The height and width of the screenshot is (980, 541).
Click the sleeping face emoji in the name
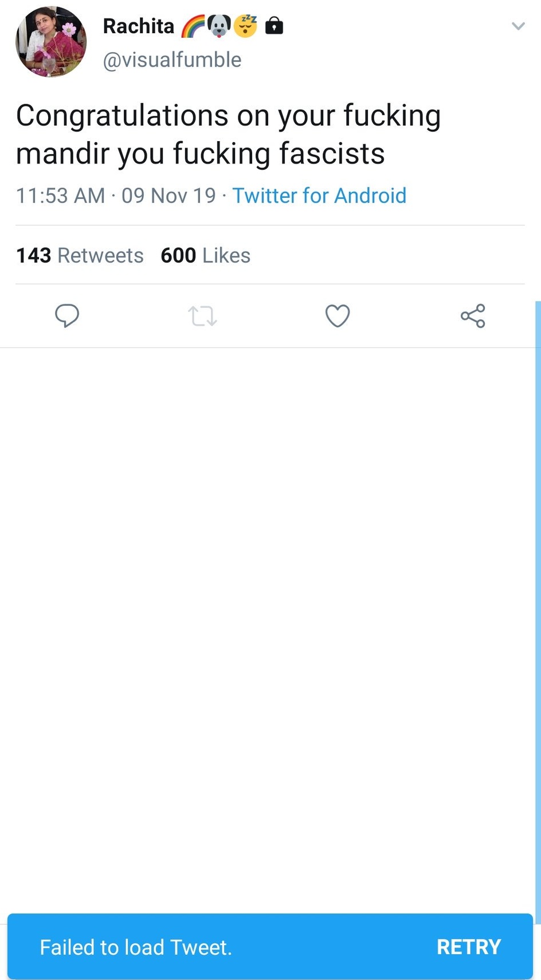tap(246, 26)
